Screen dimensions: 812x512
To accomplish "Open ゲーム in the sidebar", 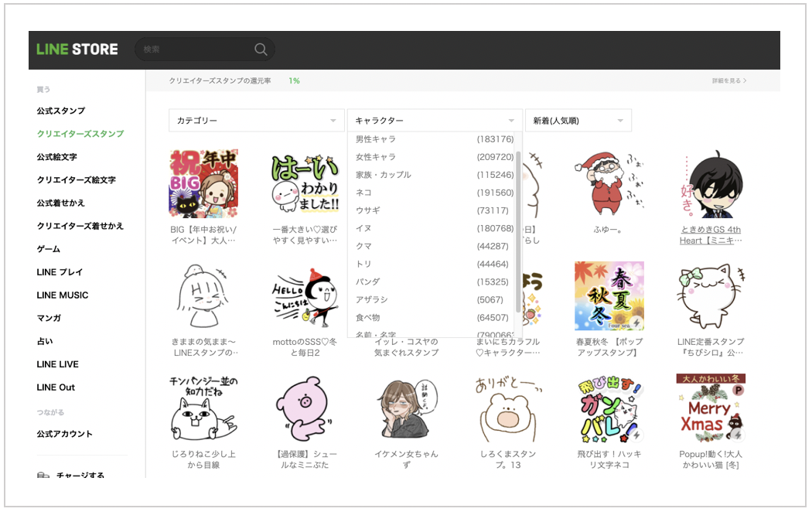I will click(49, 249).
